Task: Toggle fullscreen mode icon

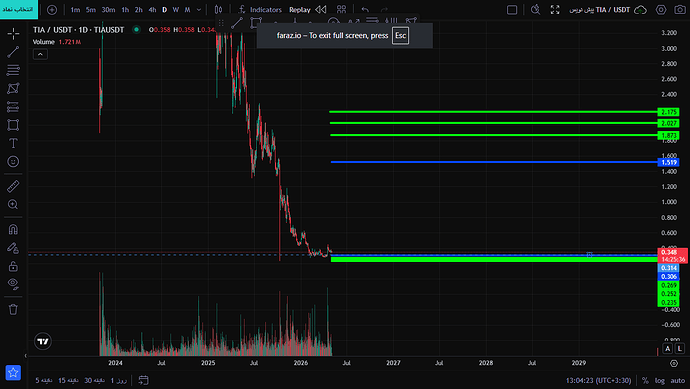Action: 555,10
